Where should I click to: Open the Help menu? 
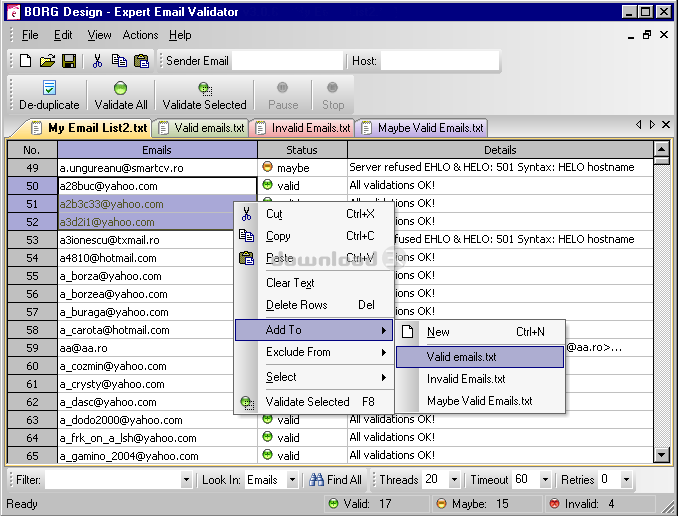[180, 35]
